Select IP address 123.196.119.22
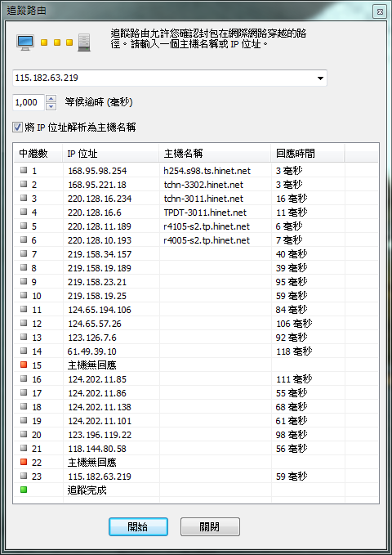 (100, 435)
